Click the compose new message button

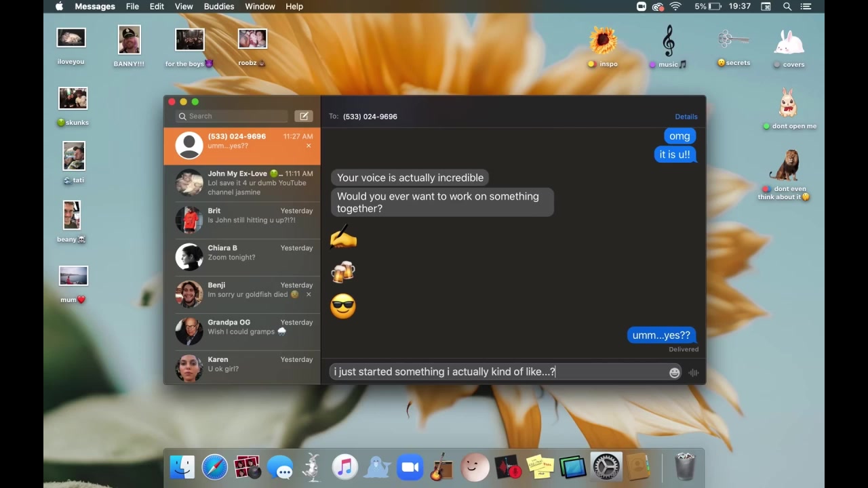pyautogui.click(x=304, y=116)
